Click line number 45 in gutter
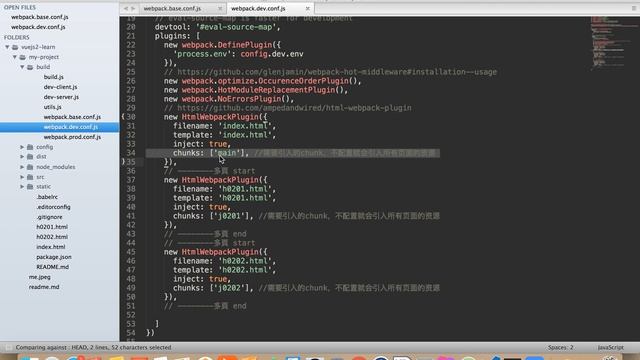Viewport: 640px width, 360px height. [x=131, y=252]
